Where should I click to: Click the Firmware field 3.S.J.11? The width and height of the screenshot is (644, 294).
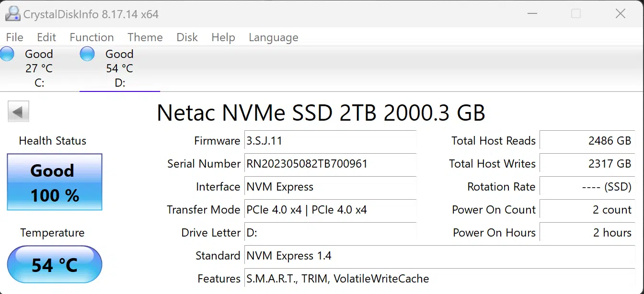330,141
